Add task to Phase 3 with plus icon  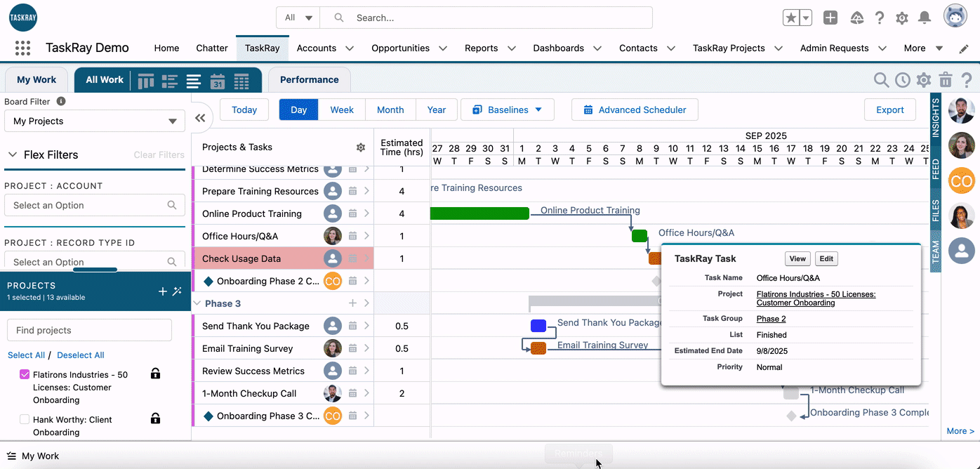click(x=353, y=303)
